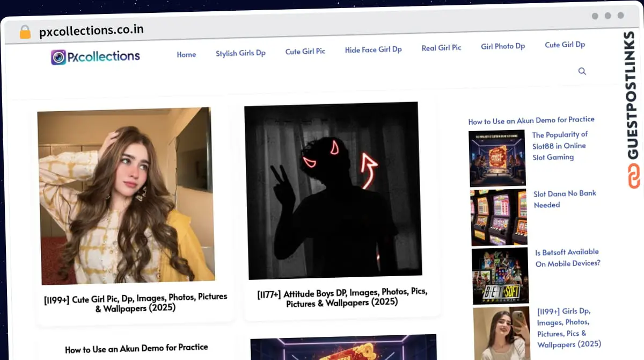Open Is Betsoft Available sidebar link
The width and height of the screenshot is (644, 360).
tap(568, 257)
